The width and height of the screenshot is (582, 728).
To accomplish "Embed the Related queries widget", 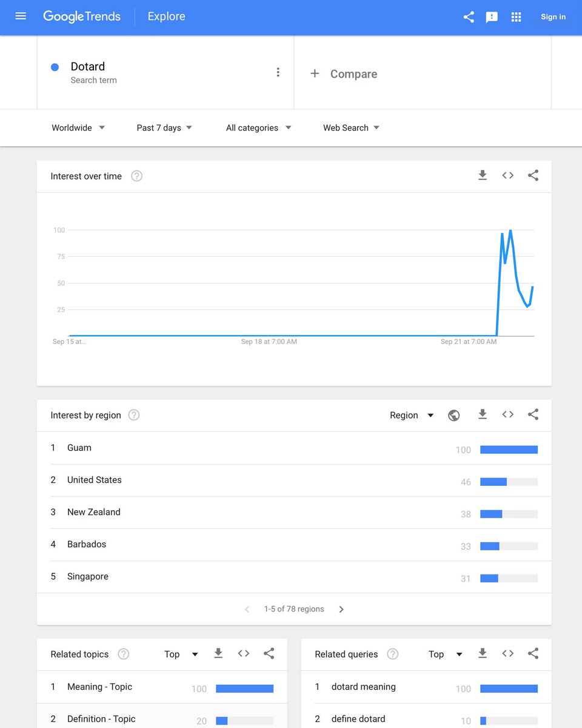I will tap(508, 653).
